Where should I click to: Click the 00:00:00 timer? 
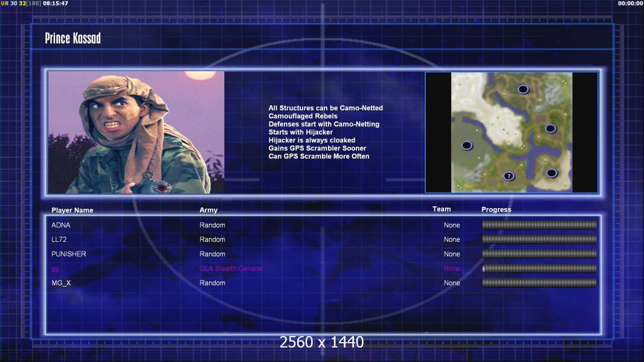point(631,3)
